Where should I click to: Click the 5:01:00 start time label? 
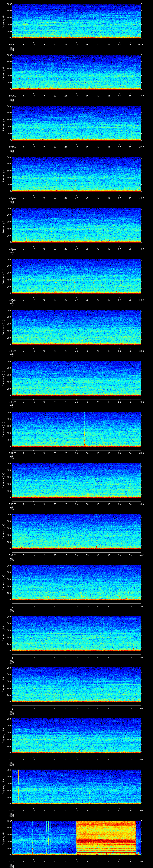[x=12, y=147]
